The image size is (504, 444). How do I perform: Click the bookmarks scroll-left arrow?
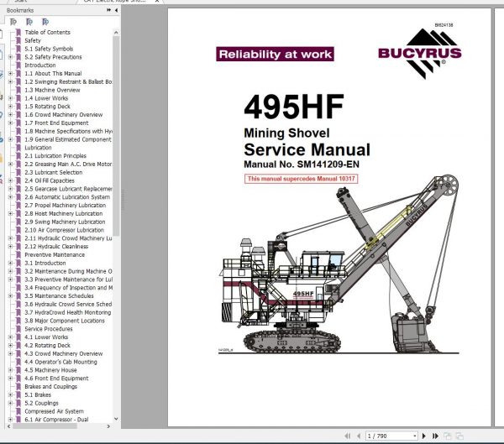tap(9, 426)
